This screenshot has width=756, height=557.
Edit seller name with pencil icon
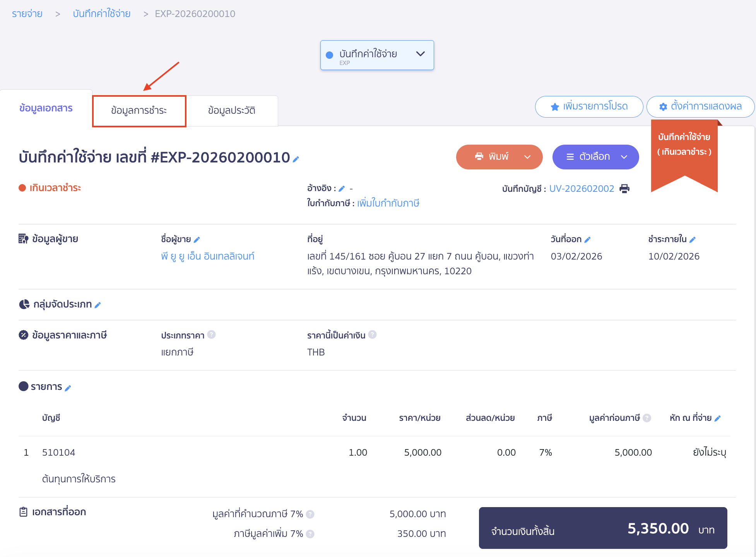pos(197,240)
